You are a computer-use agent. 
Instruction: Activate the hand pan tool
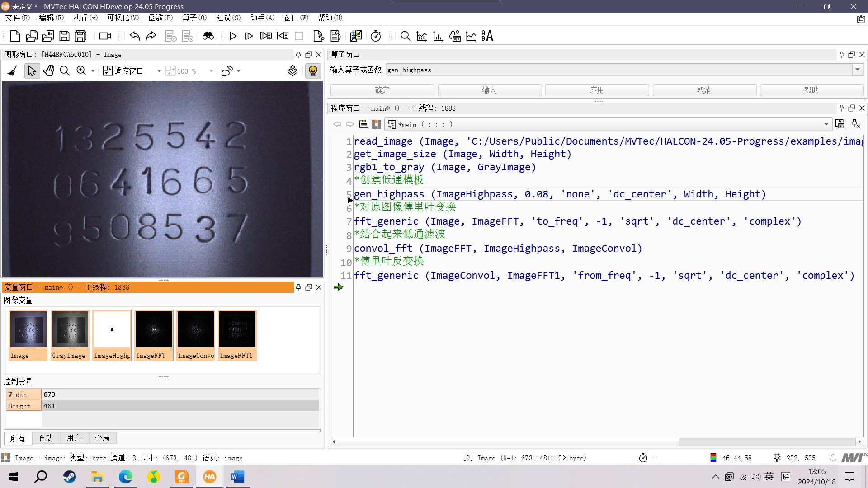(x=48, y=71)
